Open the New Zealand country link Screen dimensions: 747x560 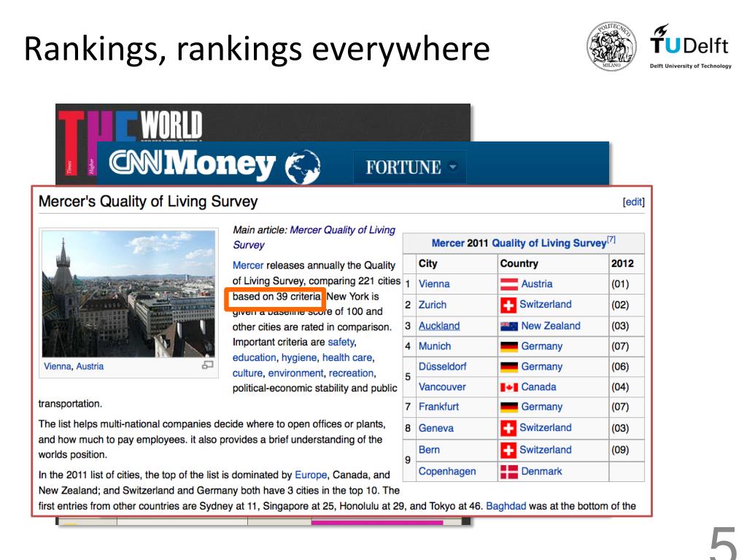[x=551, y=326]
